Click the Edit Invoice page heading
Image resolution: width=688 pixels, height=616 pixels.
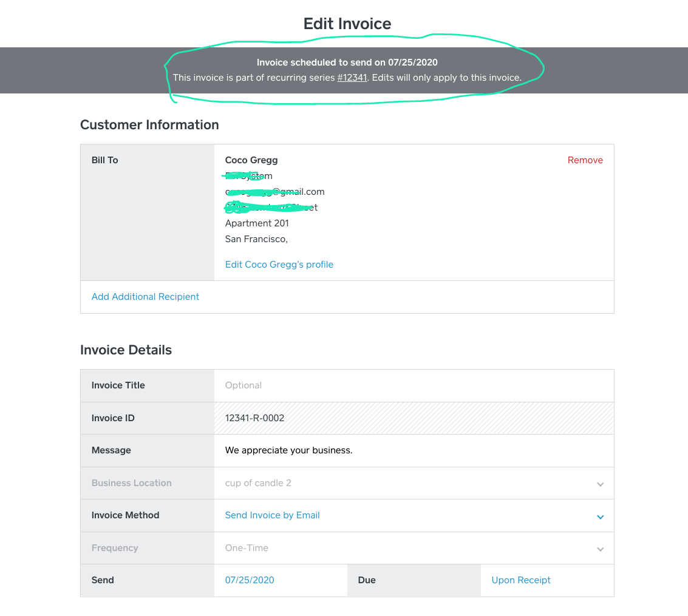pyautogui.click(x=347, y=24)
